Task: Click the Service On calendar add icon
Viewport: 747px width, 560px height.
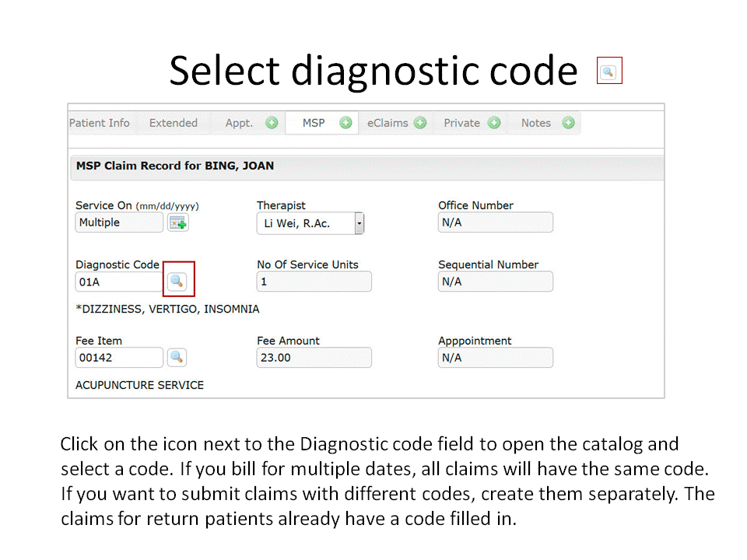Action: [178, 223]
